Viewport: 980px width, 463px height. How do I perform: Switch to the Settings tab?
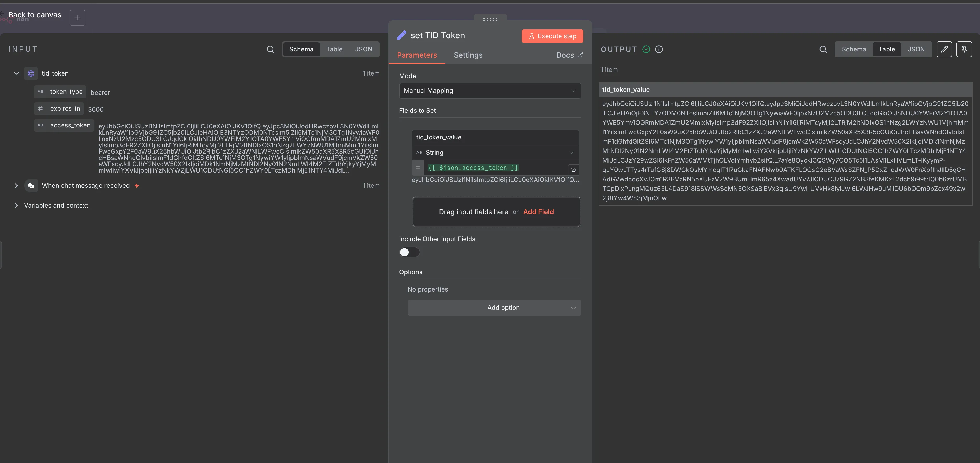point(468,55)
